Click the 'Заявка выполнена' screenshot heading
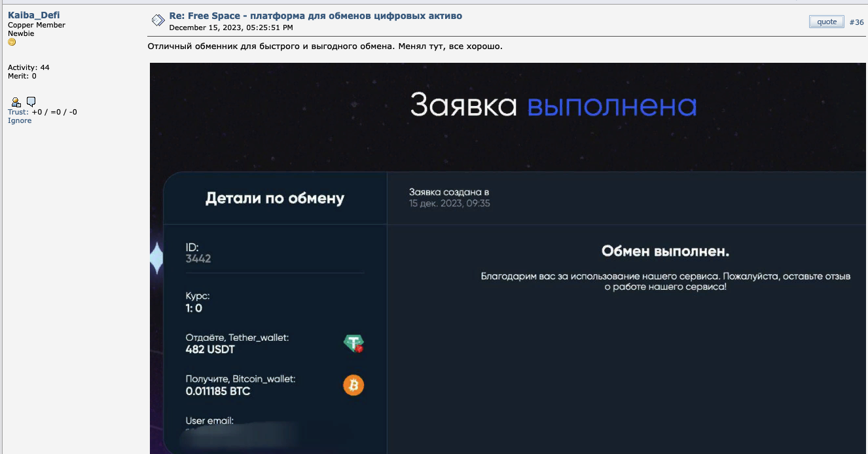The height and width of the screenshot is (454, 868). [x=553, y=106]
